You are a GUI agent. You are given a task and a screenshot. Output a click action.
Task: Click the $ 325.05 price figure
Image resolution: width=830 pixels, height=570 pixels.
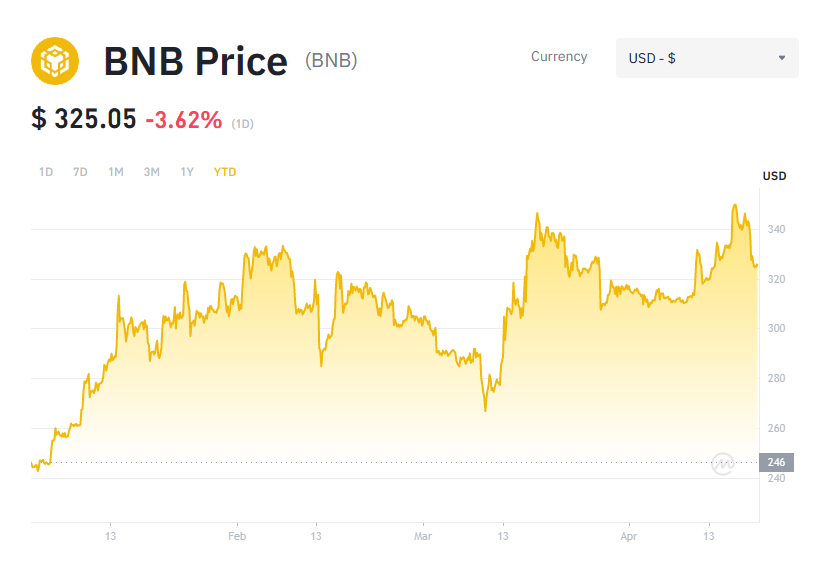click(84, 119)
